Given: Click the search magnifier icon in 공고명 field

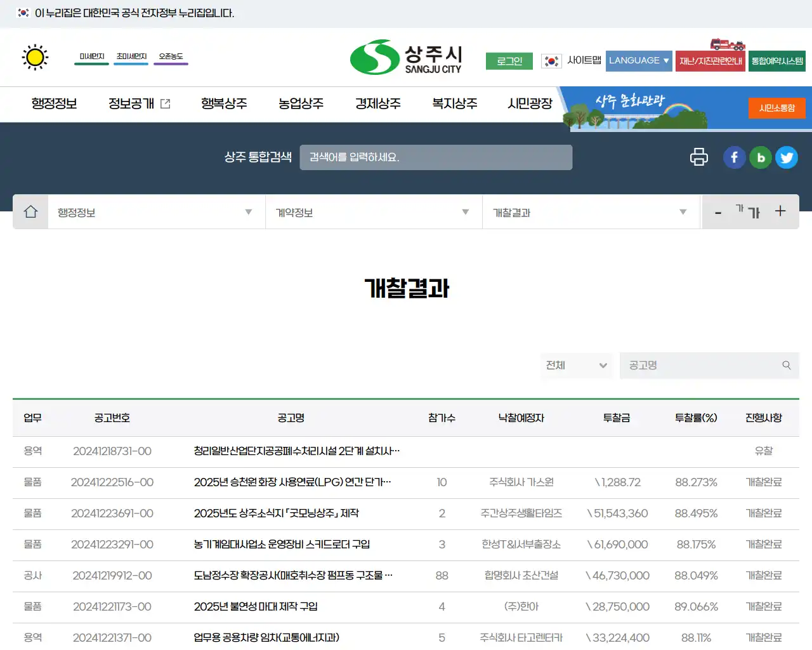Looking at the screenshot, I should (787, 365).
